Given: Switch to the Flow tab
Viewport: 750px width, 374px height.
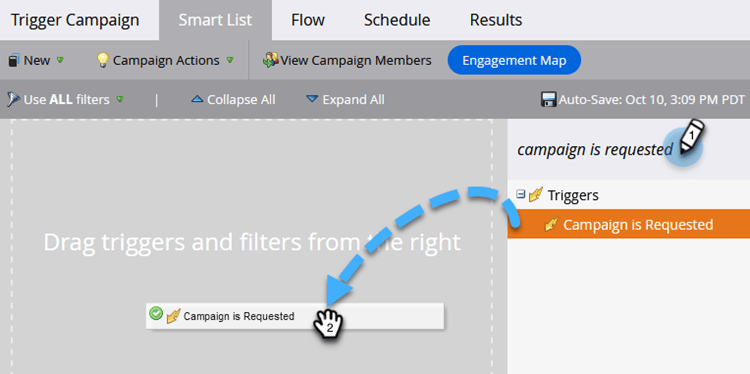Looking at the screenshot, I should (x=308, y=20).
